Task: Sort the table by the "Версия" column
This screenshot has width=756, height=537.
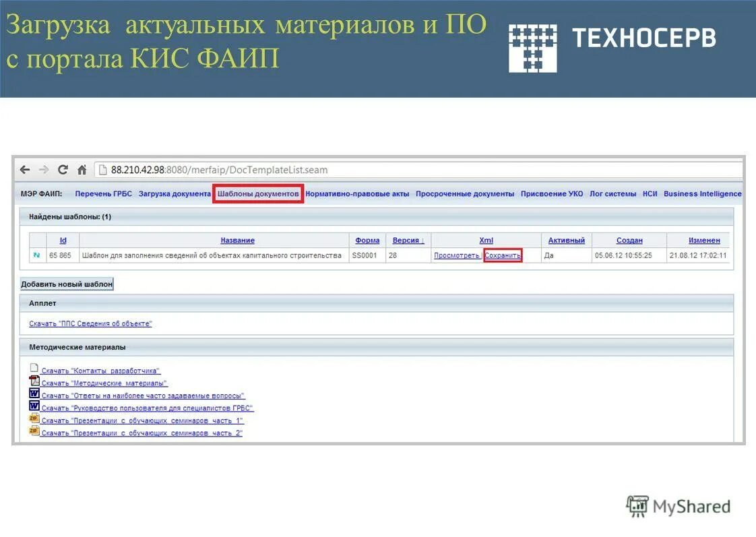Action: [404, 240]
